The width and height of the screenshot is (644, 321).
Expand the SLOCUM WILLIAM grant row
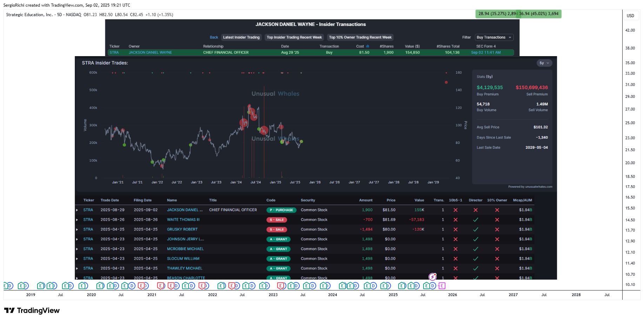pyautogui.click(x=77, y=259)
